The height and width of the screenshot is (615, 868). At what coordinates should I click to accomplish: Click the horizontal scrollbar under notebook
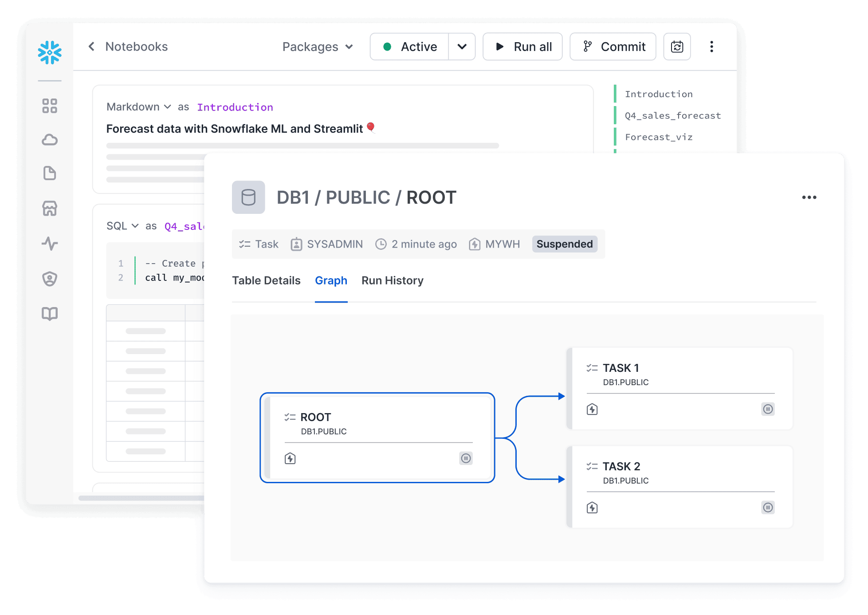[x=141, y=498]
